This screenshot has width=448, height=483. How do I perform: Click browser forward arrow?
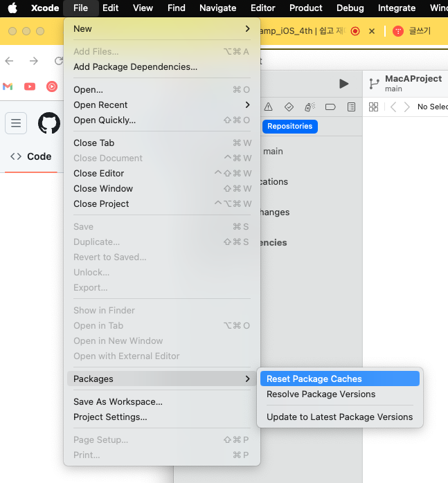(x=34, y=61)
